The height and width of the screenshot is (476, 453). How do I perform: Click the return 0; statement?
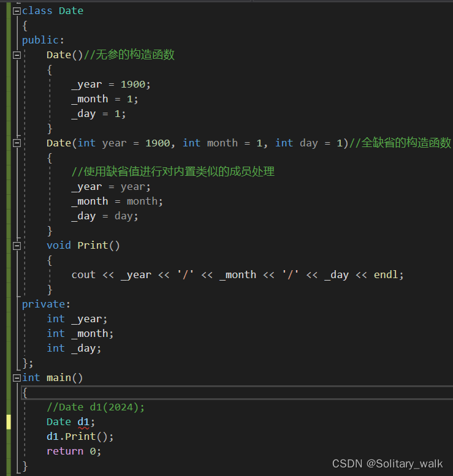[x=74, y=451]
